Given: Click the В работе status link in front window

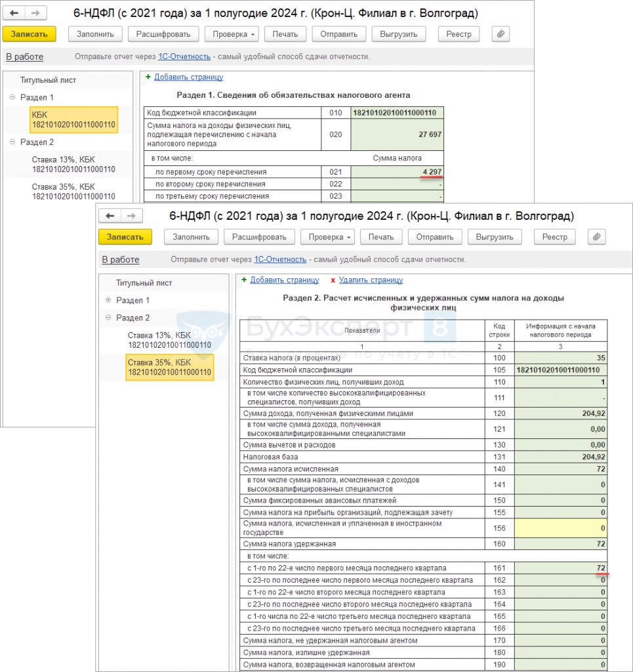Looking at the screenshot, I should [x=121, y=259].
